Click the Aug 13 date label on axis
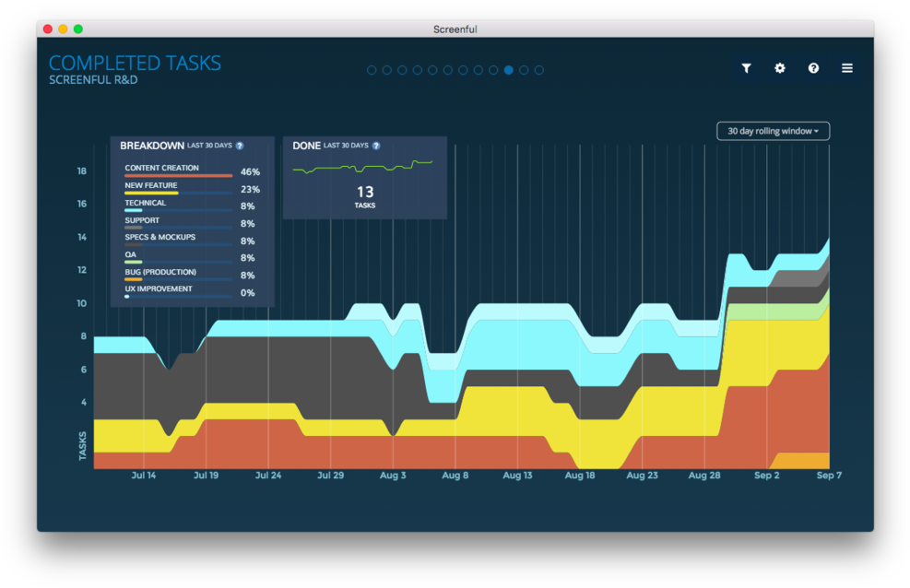The width and height of the screenshot is (910, 588). pos(517,476)
